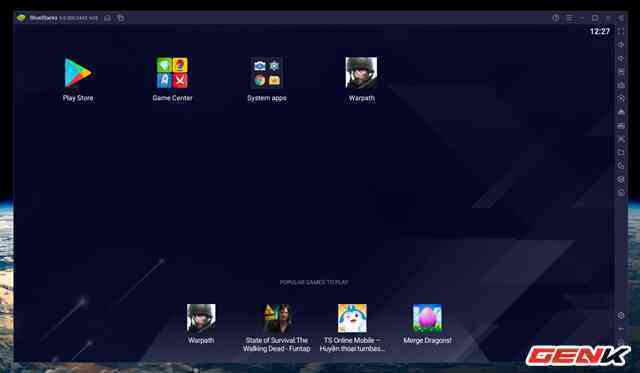640x373 pixels.
Task: Open the hamburger menu in title bar
Action: [x=569, y=18]
